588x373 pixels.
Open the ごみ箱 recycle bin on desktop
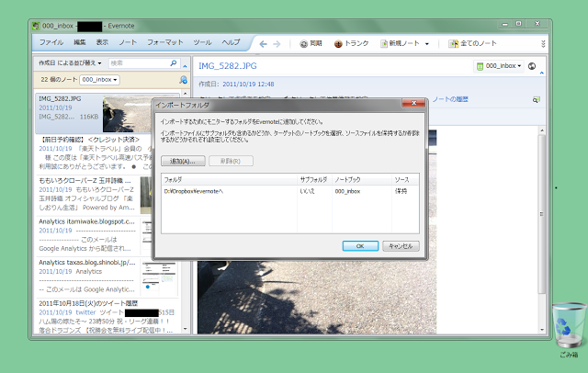(x=569, y=330)
